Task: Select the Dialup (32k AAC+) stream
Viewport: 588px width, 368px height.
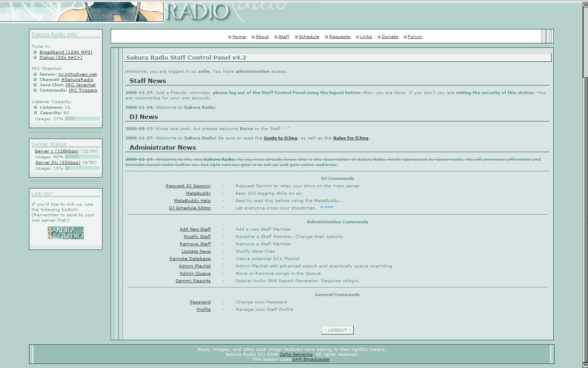Action: 60,58
